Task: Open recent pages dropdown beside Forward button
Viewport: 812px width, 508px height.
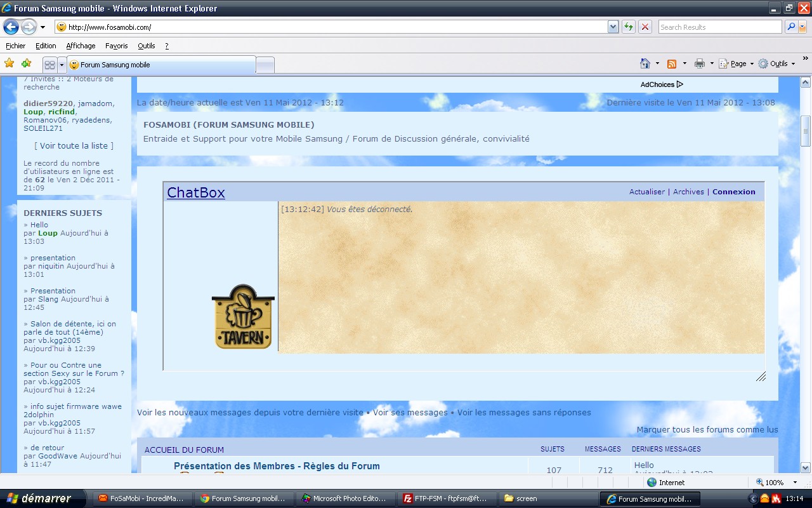Action: point(43,27)
